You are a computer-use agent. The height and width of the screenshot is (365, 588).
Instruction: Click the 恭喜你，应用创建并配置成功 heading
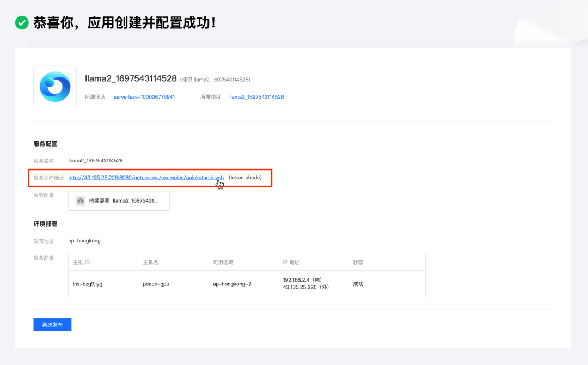[124, 22]
